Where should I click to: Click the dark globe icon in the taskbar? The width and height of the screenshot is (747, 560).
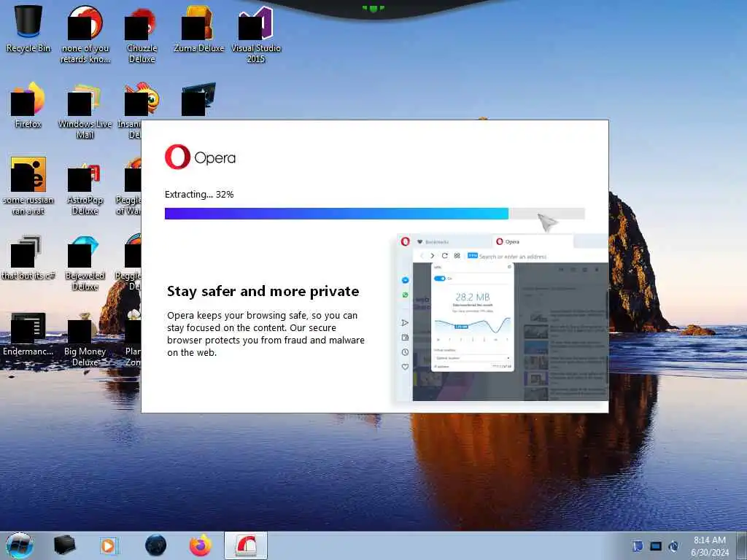156,545
